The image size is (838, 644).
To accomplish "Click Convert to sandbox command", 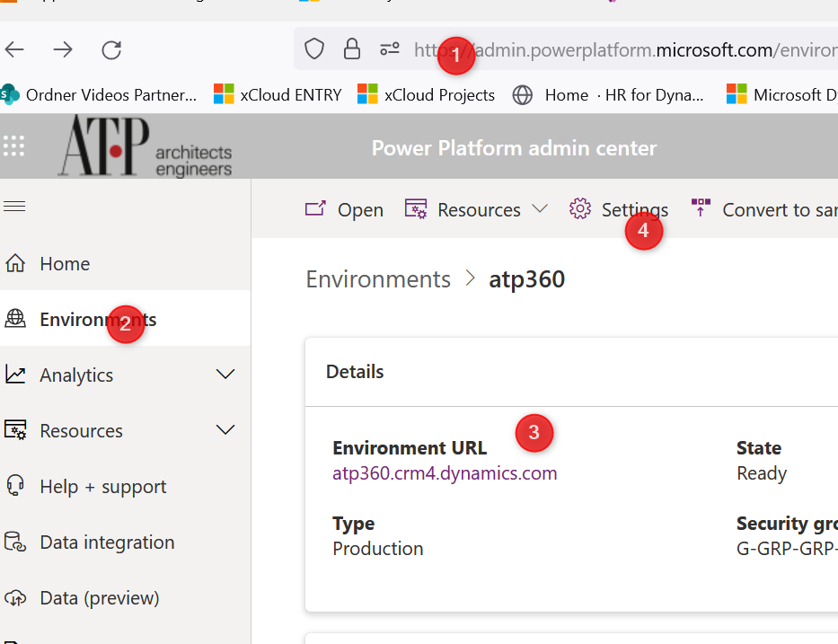I will [763, 209].
